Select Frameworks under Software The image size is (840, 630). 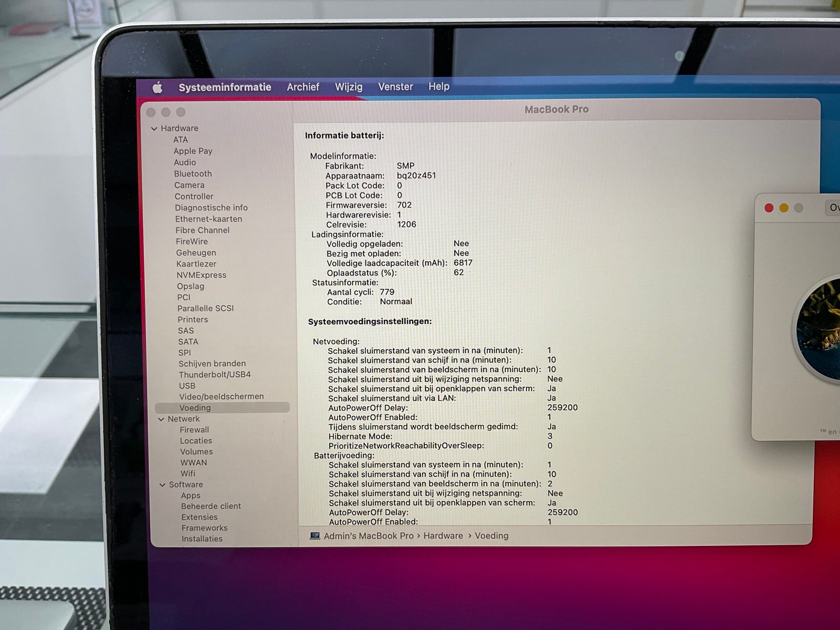coord(205,528)
